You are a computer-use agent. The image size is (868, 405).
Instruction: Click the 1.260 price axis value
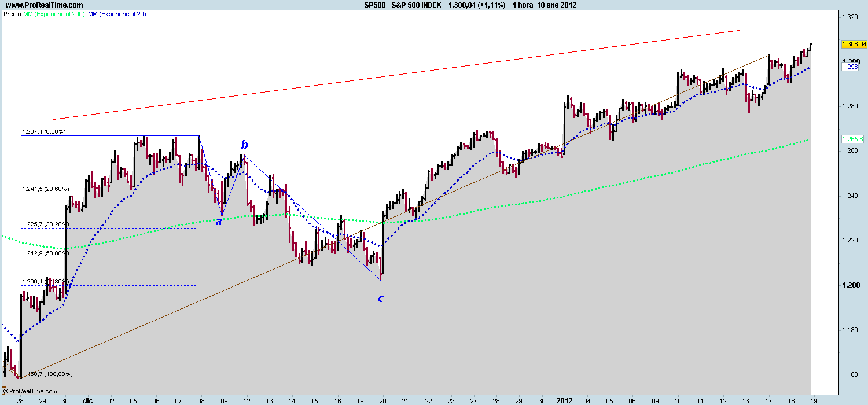click(x=850, y=150)
